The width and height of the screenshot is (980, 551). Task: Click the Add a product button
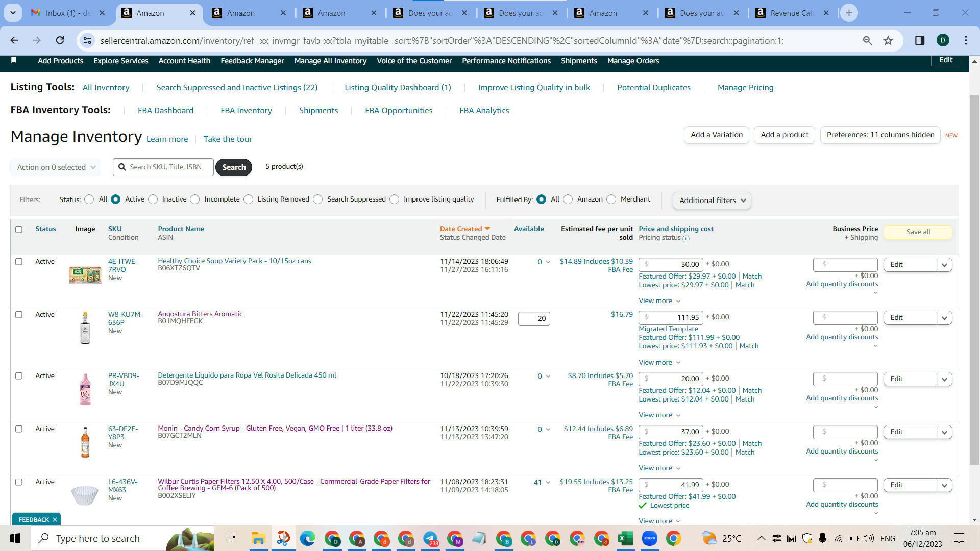(785, 135)
